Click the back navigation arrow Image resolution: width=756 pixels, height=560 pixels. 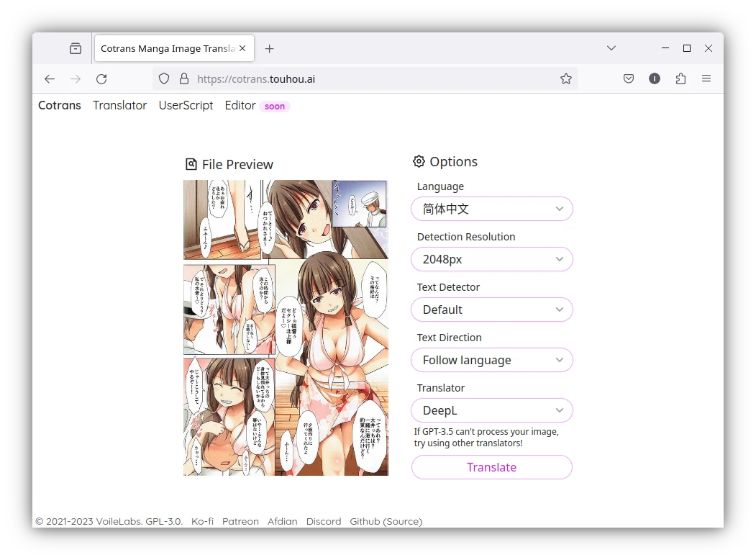50,79
